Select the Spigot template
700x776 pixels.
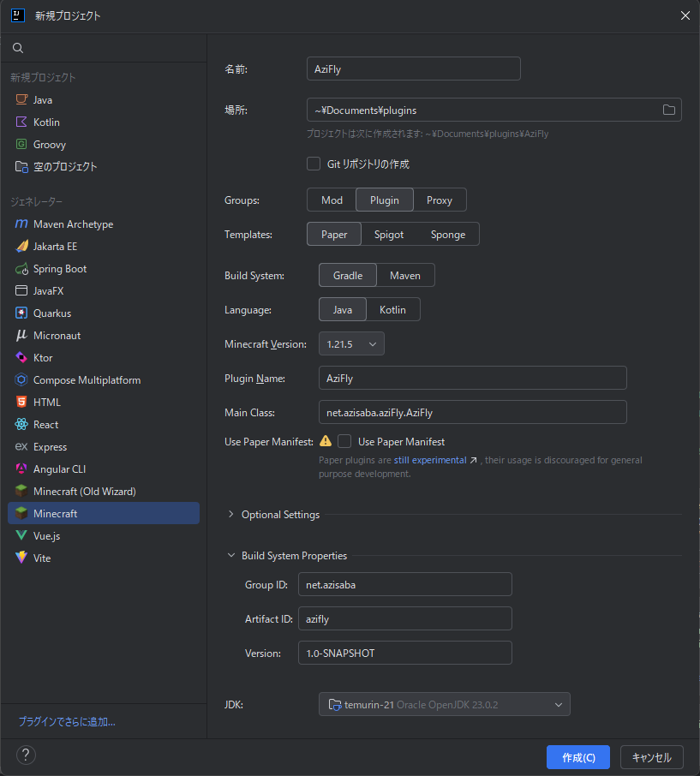click(388, 235)
